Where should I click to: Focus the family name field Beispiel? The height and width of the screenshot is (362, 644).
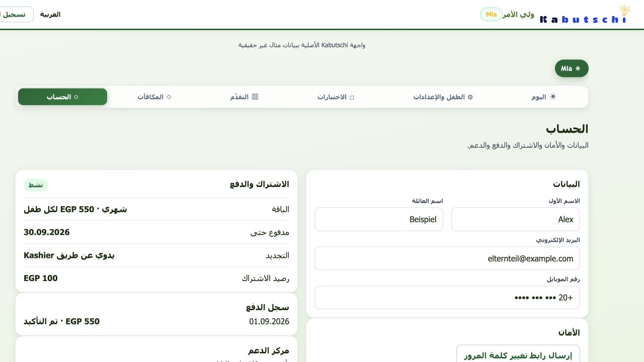coord(379,219)
